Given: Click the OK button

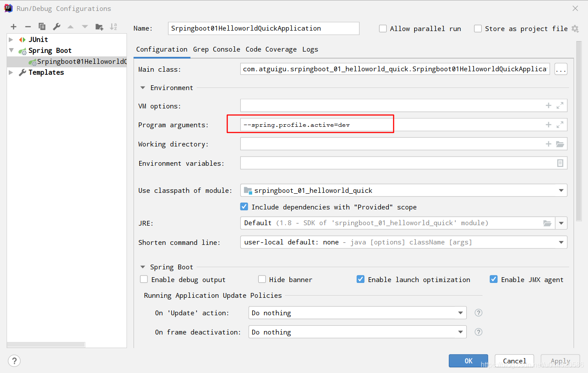Looking at the screenshot, I should [468, 361].
